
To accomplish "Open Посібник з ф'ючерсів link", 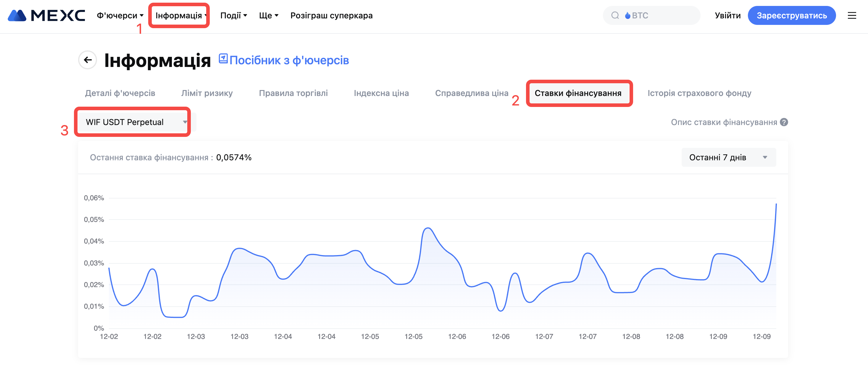I will (x=289, y=60).
